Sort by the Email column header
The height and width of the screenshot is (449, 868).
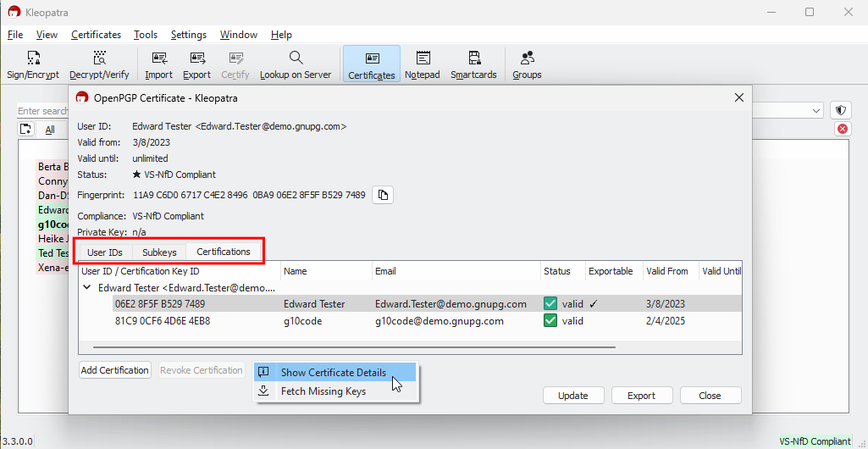pos(456,271)
